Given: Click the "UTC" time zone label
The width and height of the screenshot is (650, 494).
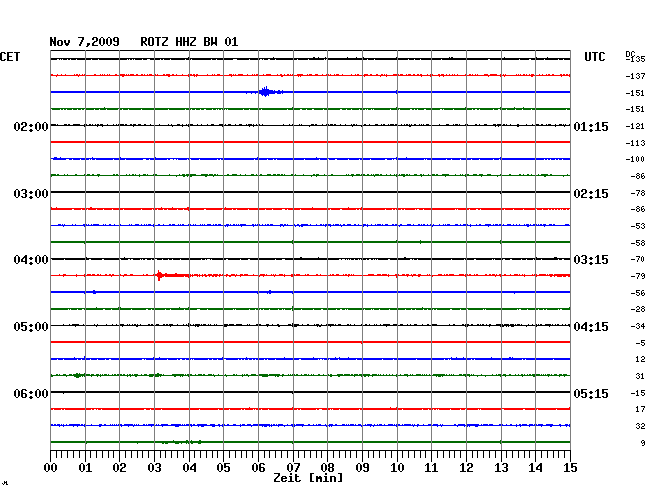Looking at the screenshot, I should pos(594,57).
